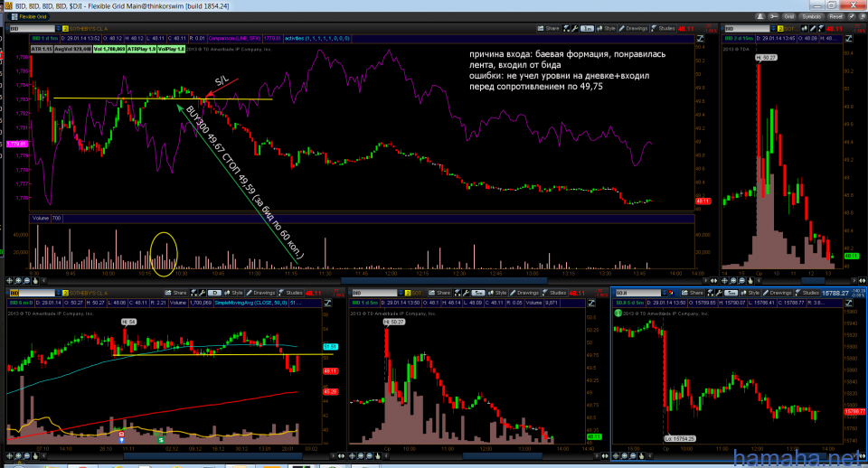The width and height of the screenshot is (868, 468).
Task: Click the maximize chart icon on main chart
Action: 700,38
